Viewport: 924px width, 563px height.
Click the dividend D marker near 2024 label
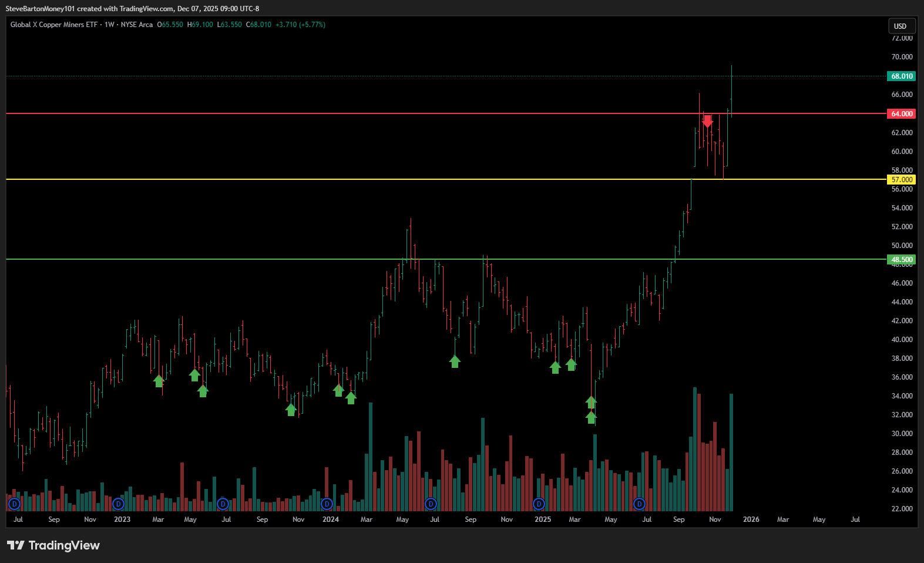click(327, 504)
